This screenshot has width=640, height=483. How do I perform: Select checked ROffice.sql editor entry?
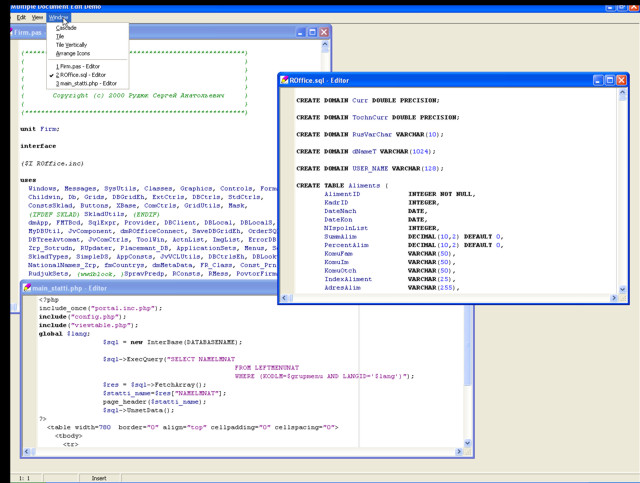[81, 75]
